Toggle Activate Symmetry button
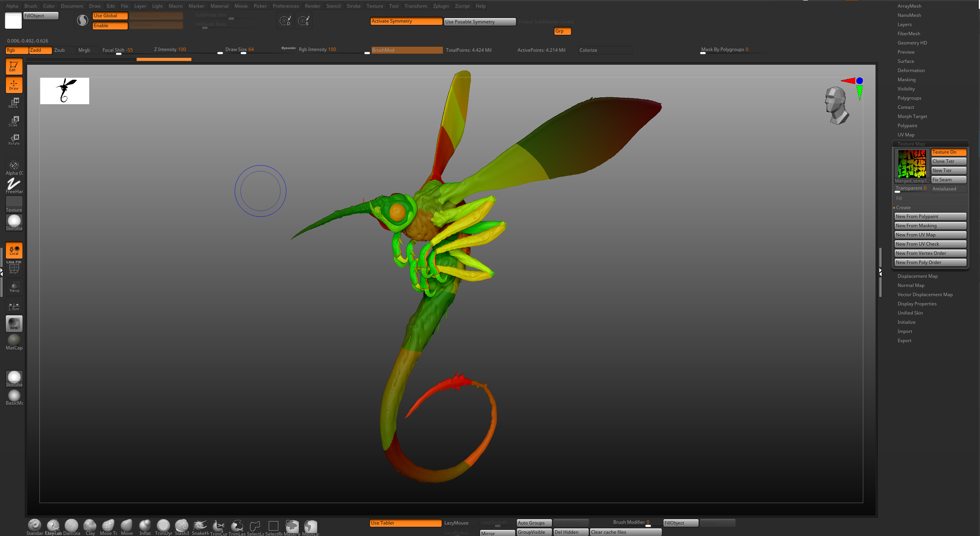 tap(406, 21)
